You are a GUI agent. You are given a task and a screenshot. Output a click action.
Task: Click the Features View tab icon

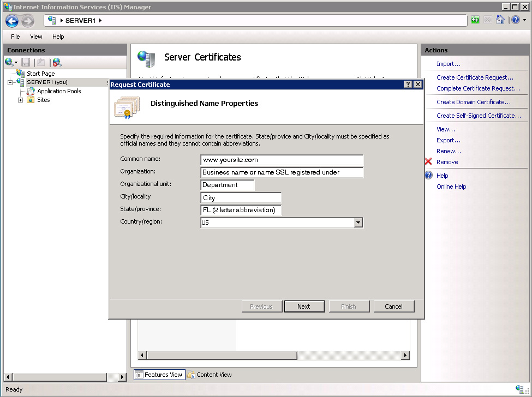tap(139, 375)
